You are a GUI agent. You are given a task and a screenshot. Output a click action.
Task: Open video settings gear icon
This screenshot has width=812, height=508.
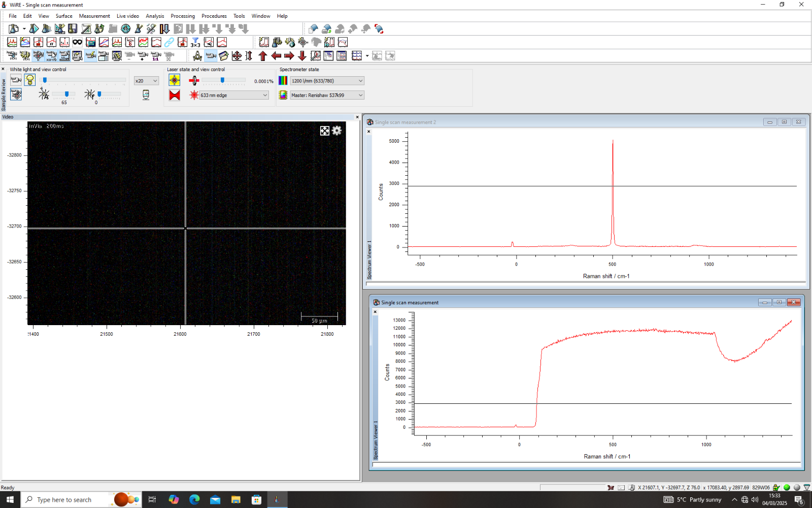(336, 131)
